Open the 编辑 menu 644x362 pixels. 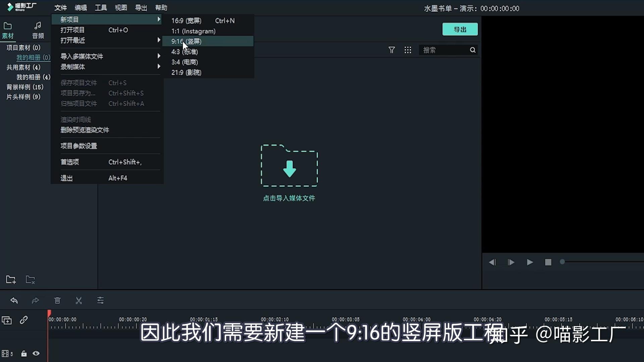(81, 8)
